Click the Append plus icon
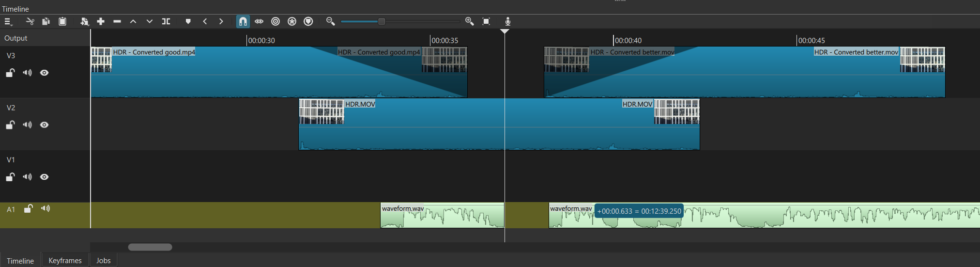The image size is (980, 267). (x=101, y=21)
